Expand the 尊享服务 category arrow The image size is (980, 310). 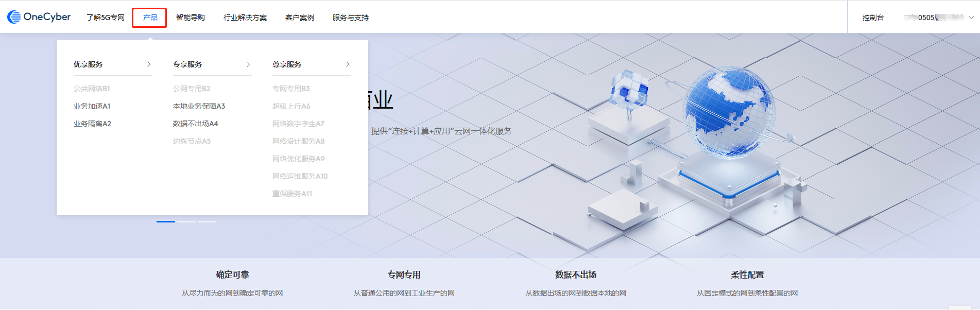pyautogui.click(x=348, y=64)
